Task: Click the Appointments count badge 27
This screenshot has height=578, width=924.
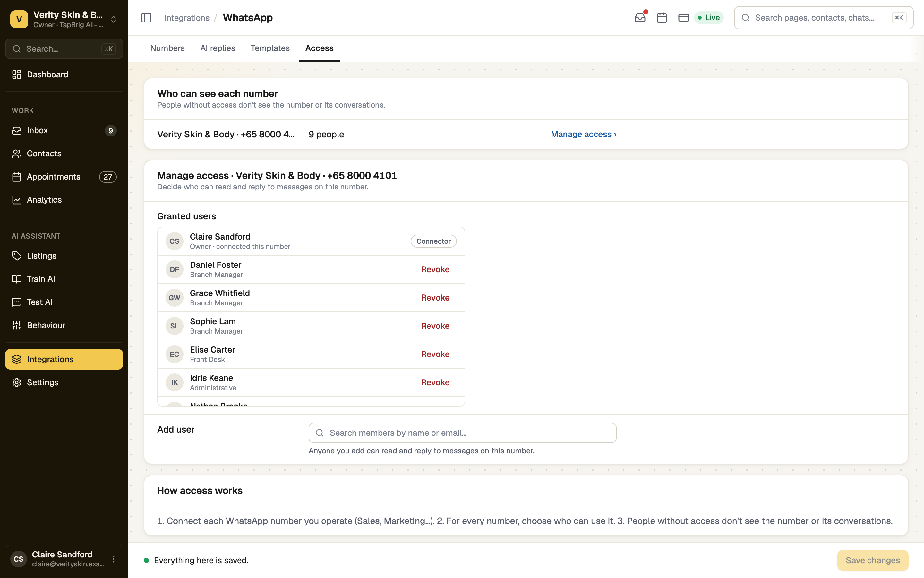Action: click(108, 177)
